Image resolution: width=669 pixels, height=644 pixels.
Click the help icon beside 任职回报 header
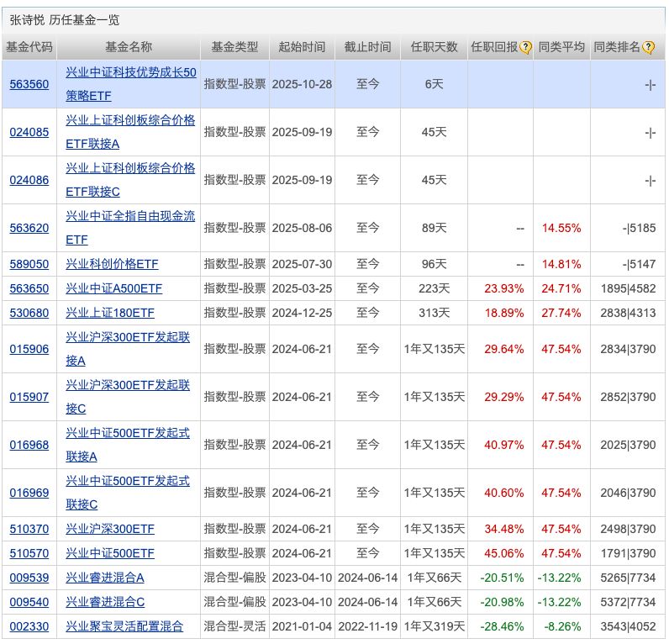click(x=526, y=48)
